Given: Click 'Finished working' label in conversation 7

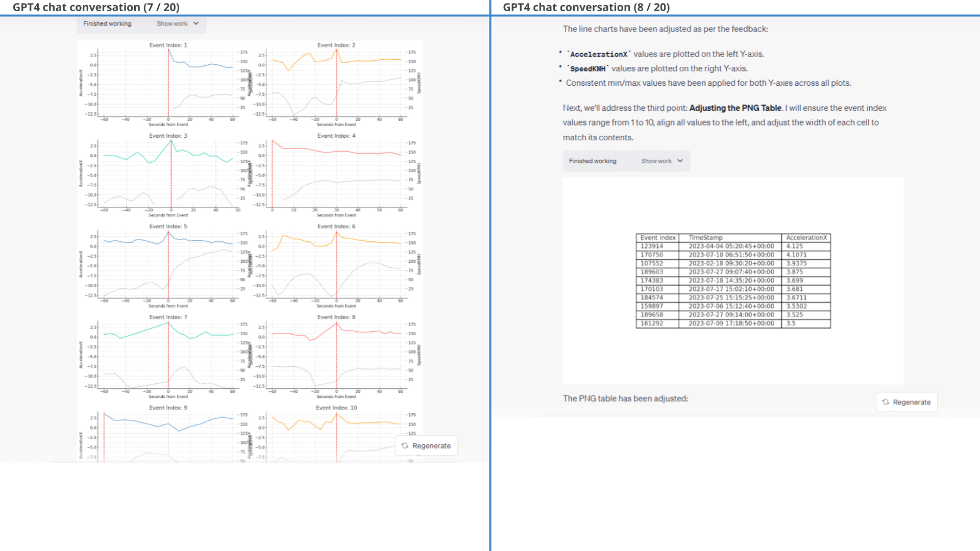Looking at the screenshot, I should (107, 24).
